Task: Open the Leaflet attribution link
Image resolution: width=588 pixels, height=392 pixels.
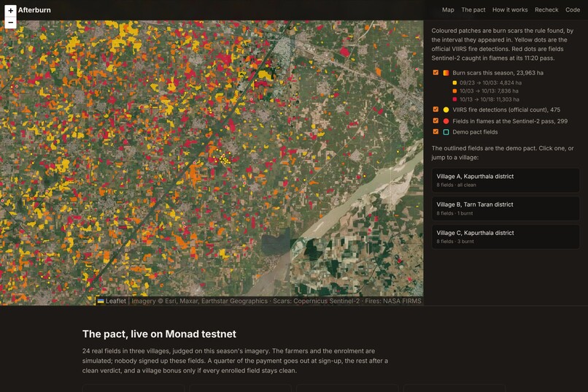Action: pyautogui.click(x=115, y=301)
